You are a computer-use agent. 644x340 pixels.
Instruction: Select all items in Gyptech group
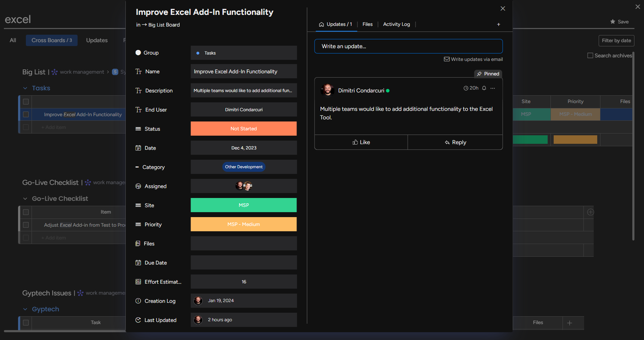point(26,323)
